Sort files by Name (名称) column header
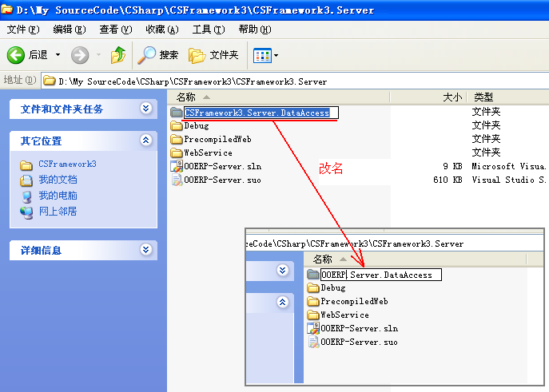 pos(185,97)
